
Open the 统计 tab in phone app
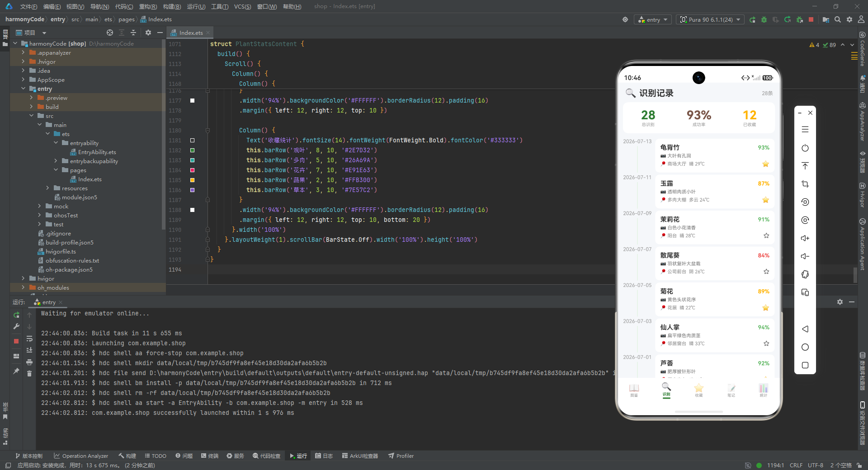point(764,390)
